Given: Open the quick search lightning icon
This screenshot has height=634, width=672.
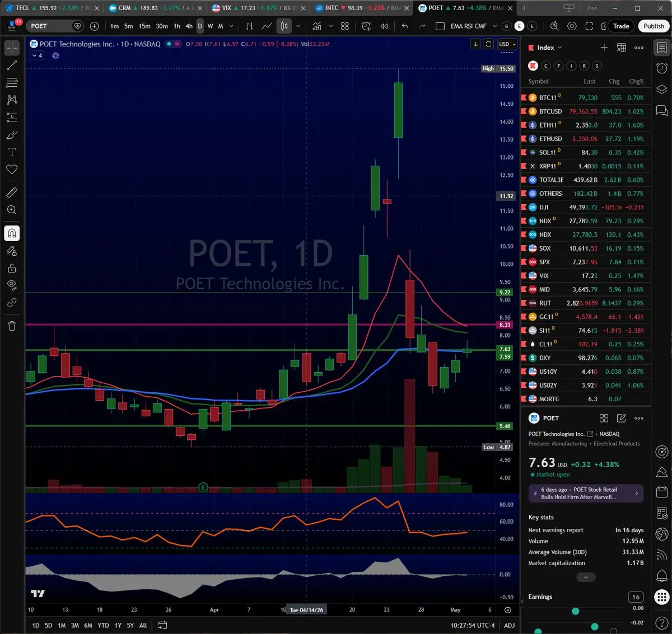Looking at the screenshot, I should pos(554,26).
